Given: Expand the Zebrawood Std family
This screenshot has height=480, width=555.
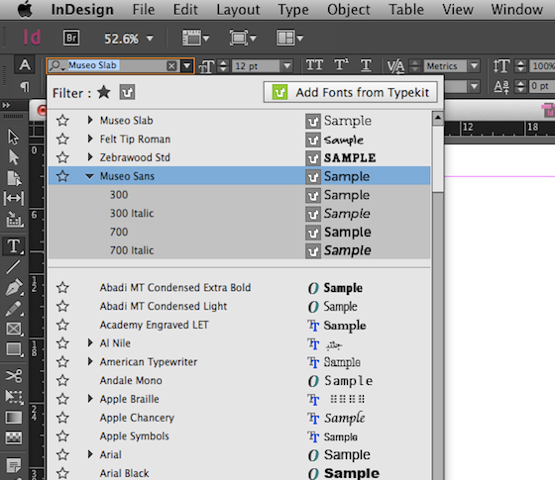Looking at the screenshot, I should (x=90, y=157).
